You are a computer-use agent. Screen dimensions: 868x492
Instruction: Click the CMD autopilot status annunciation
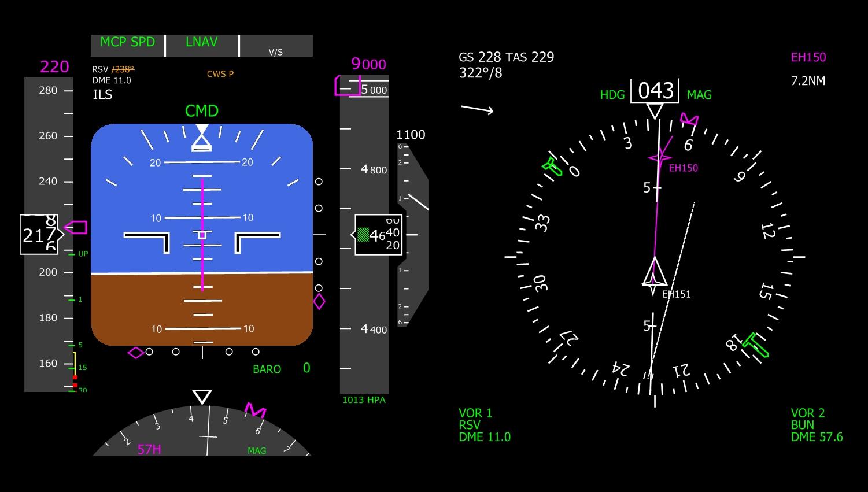pyautogui.click(x=202, y=110)
